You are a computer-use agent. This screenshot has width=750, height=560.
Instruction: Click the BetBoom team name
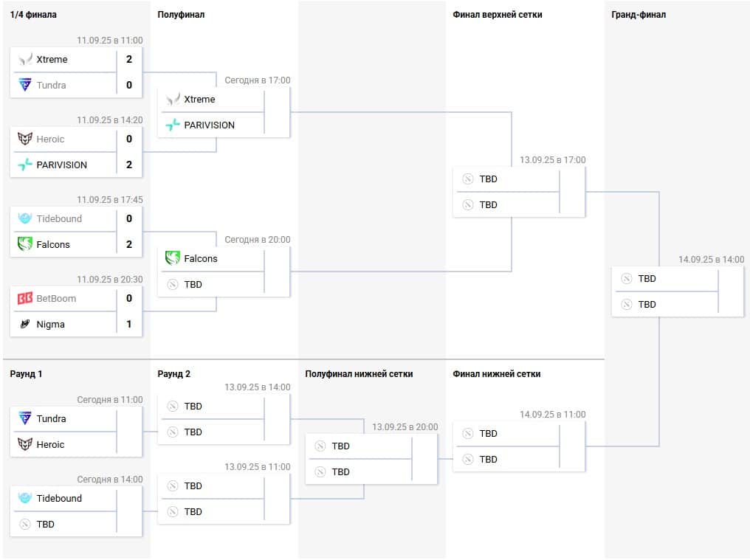pos(56,298)
